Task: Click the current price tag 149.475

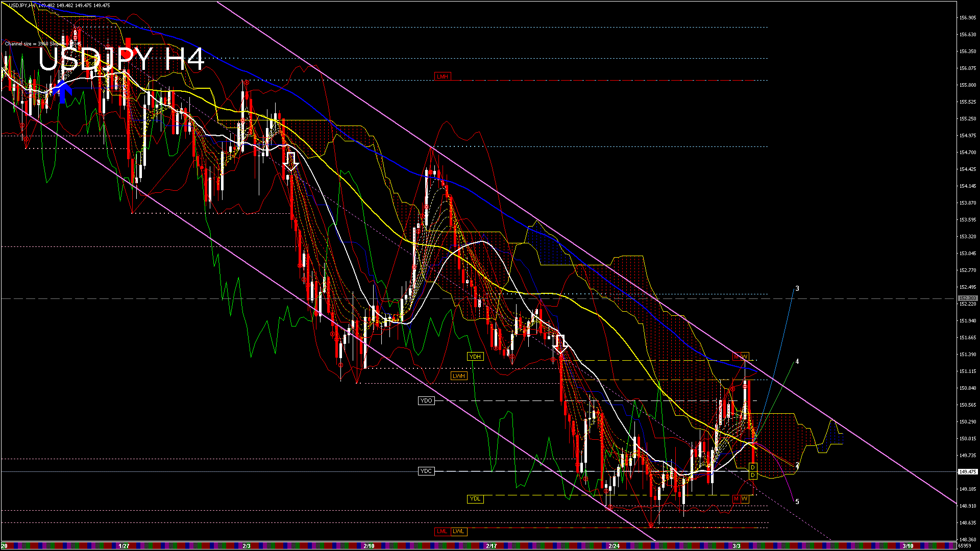Action: pyautogui.click(x=968, y=472)
